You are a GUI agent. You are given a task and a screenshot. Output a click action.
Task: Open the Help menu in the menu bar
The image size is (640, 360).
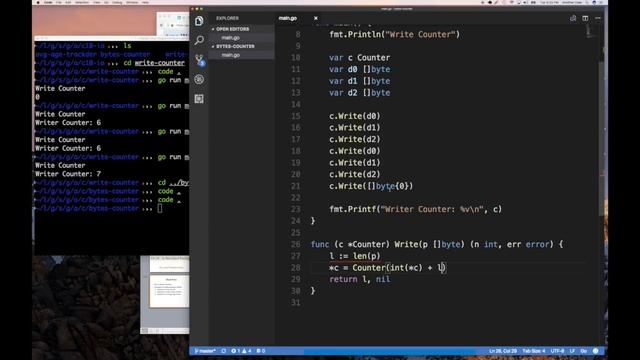[145, 2]
